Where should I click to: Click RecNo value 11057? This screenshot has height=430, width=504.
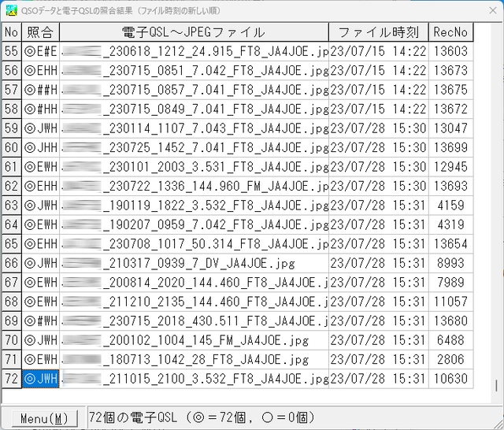click(x=450, y=302)
